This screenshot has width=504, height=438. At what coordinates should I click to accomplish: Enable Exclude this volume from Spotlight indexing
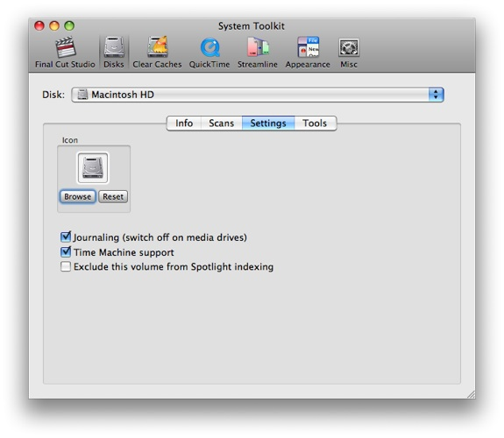point(66,266)
